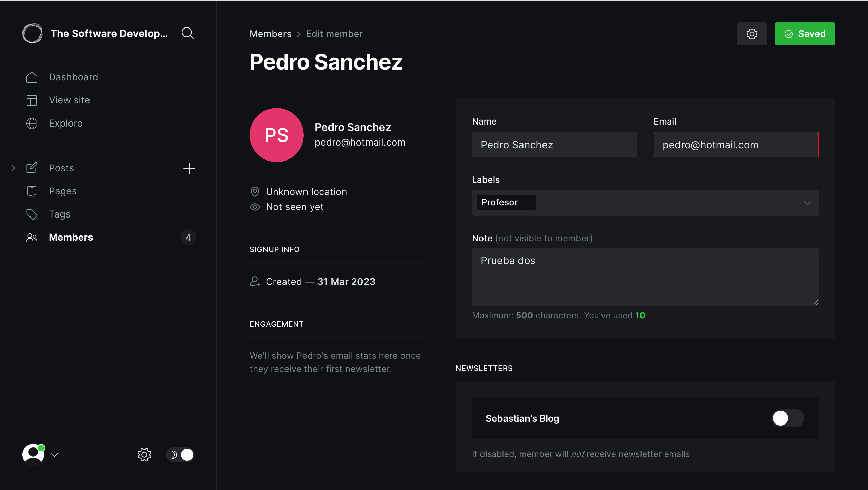Open the Labels dropdown
The height and width of the screenshot is (490, 868).
tap(807, 203)
